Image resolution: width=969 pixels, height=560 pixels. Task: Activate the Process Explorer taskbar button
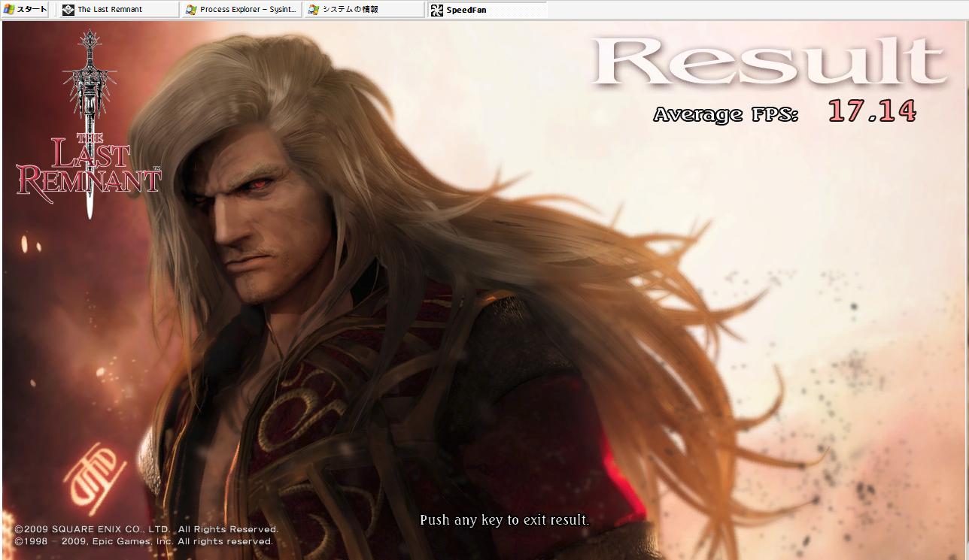(x=241, y=10)
